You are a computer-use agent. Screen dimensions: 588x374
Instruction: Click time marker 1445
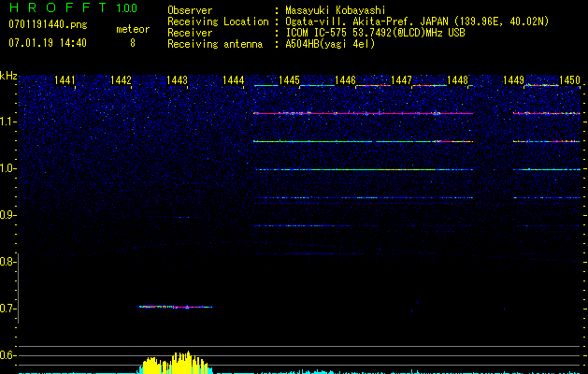(289, 80)
